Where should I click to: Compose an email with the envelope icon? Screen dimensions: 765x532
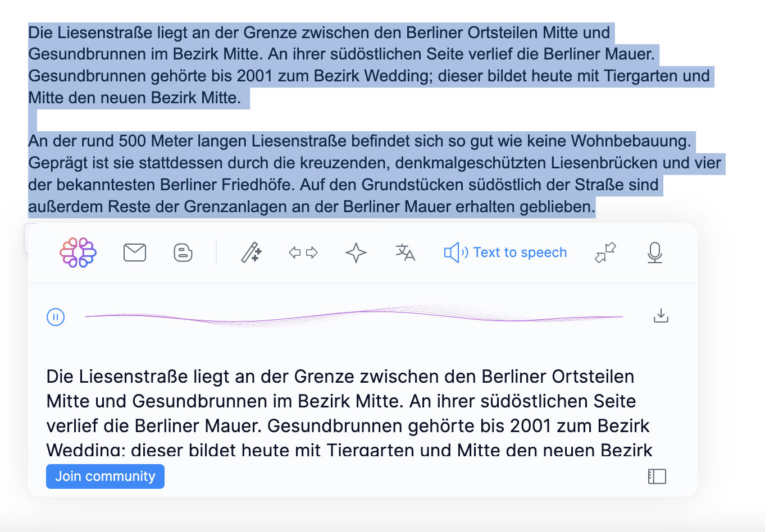pyautogui.click(x=134, y=253)
